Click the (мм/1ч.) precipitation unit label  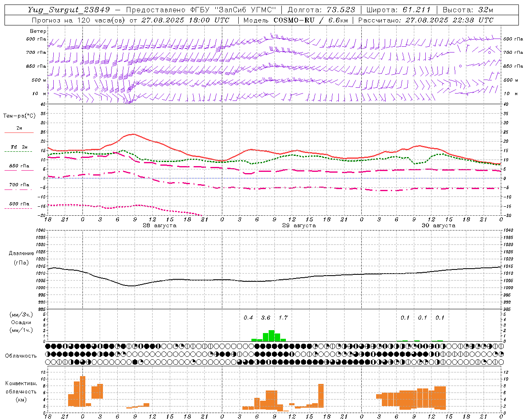(21, 330)
